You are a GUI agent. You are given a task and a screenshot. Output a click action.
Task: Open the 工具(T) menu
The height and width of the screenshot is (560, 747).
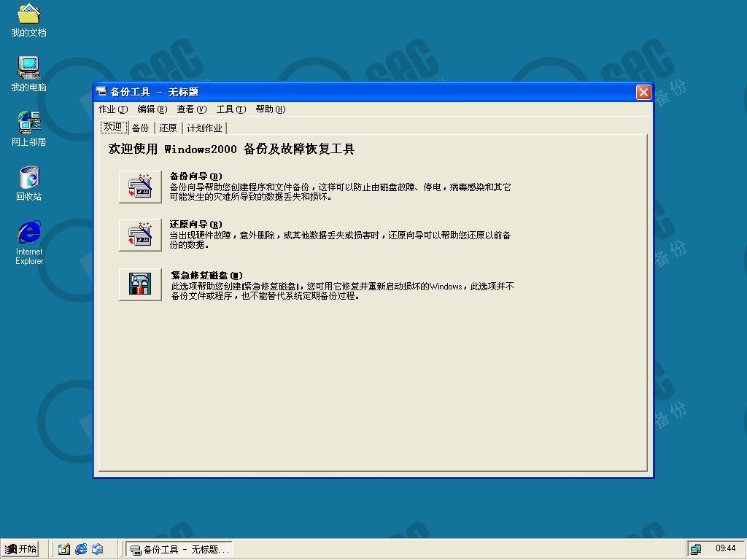point(231,109)
